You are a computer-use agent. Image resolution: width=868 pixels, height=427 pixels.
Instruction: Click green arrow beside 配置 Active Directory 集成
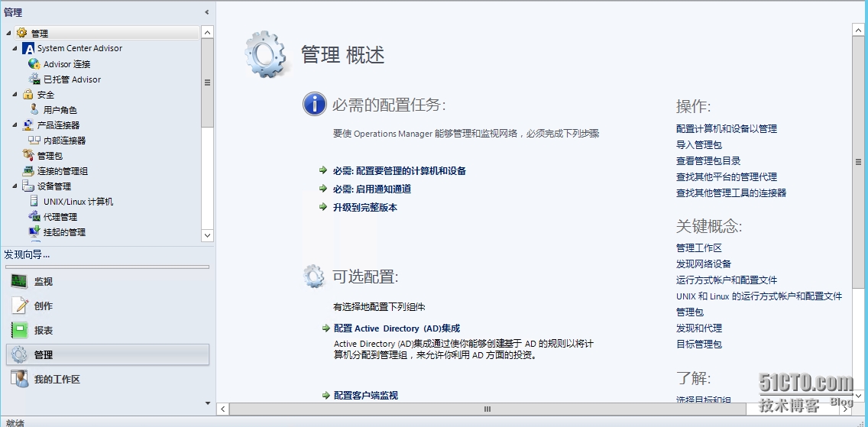[326, 328]
